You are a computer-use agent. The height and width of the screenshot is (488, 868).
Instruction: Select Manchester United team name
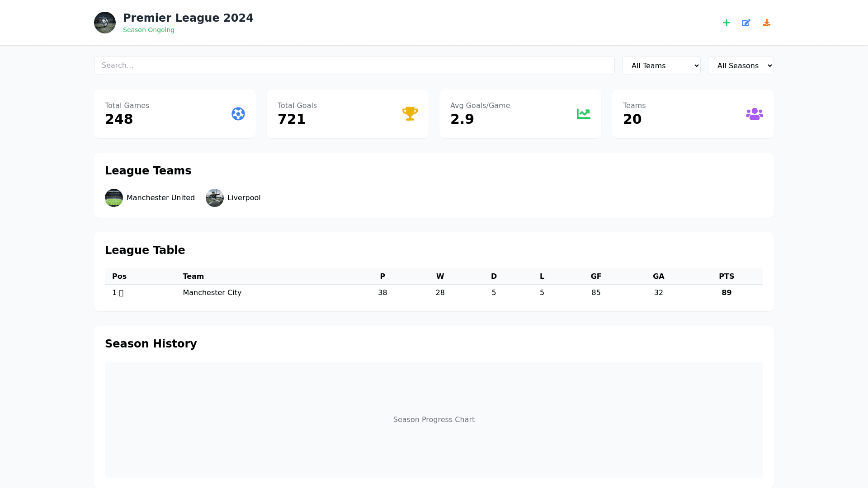click(160, 198)
